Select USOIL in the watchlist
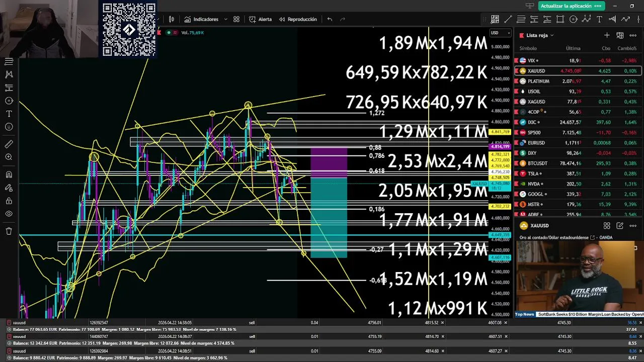 [x=578, y=92]
